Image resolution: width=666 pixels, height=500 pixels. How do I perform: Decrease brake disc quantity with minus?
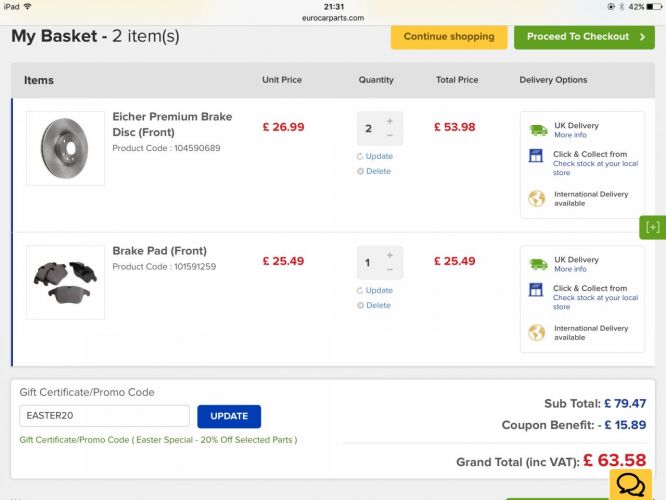(389, 136)
